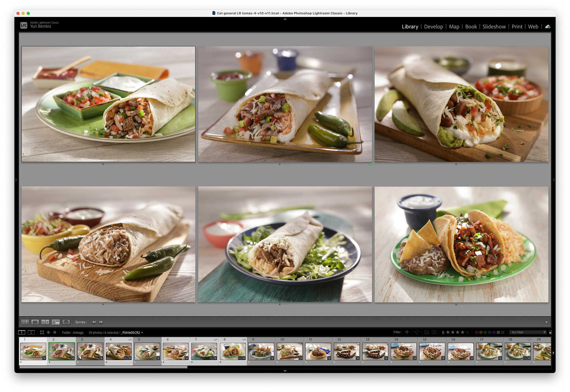Open second monitor window button
Screen dimensions: 570x392
tap(31, 332)
